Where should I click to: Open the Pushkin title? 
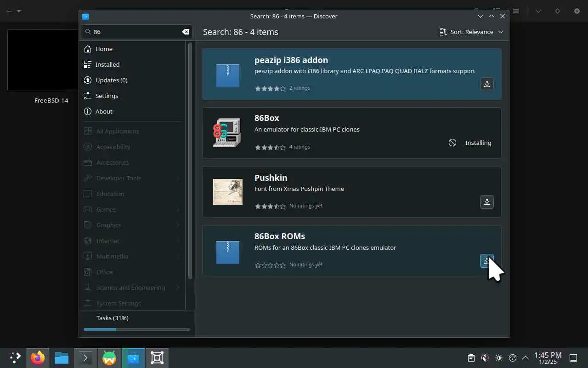(x=271, y=178)
